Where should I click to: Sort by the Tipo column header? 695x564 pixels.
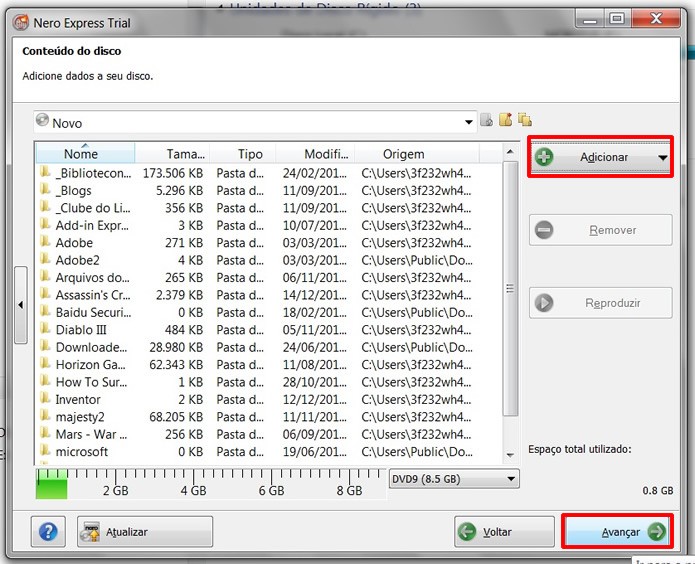pyautogui.click(x=242, y=154)
